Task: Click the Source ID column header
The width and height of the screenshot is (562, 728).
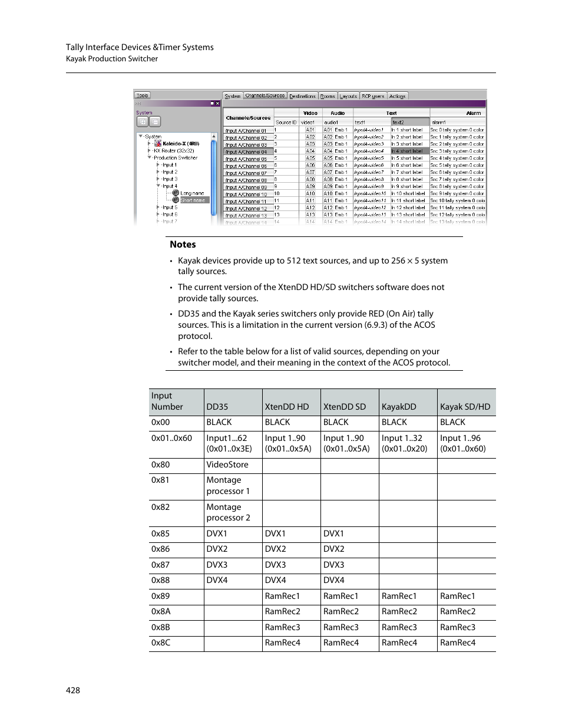Action: (286, 122)
